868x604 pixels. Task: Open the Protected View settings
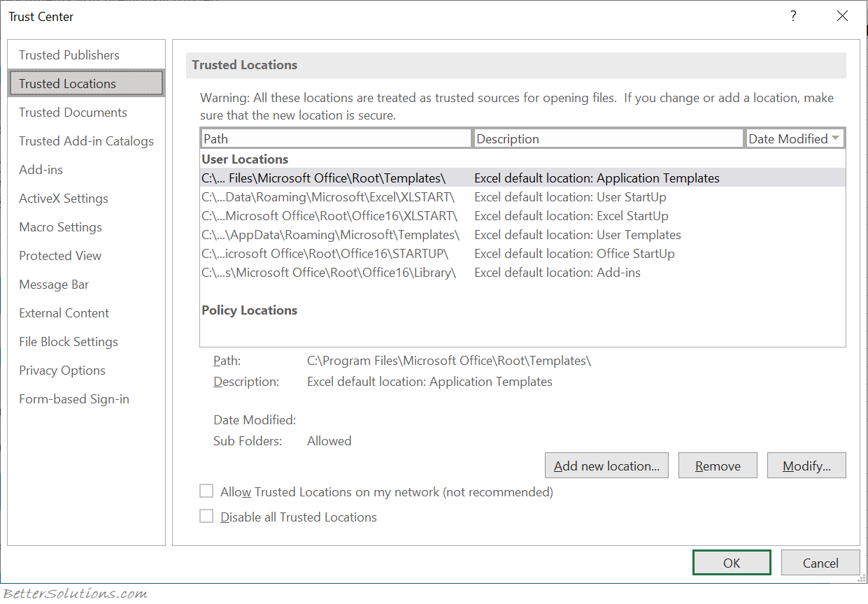click(60, 255)
